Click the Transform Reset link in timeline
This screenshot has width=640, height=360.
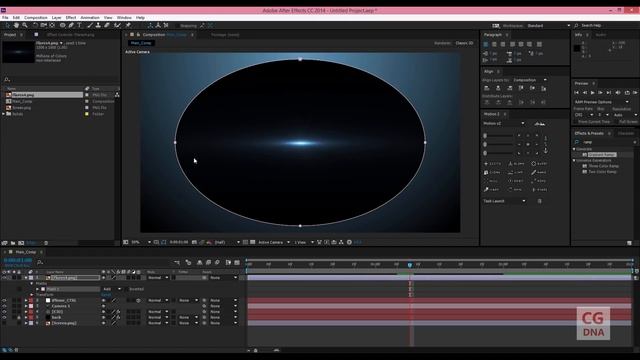click(x=106, y=295)
